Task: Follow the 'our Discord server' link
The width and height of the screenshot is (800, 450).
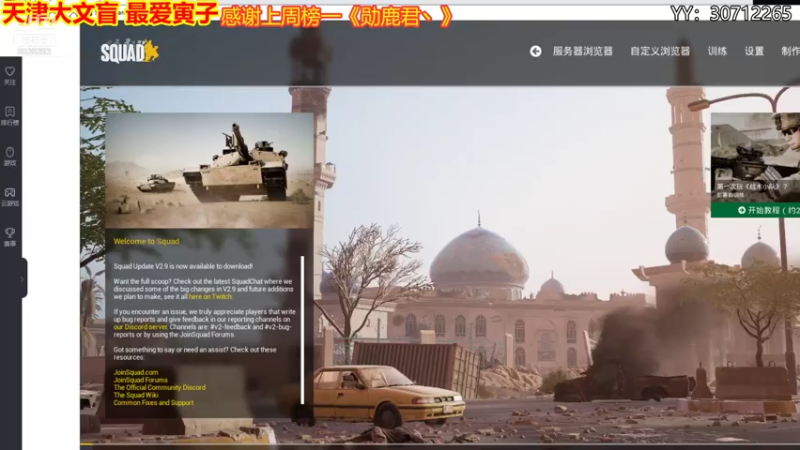Action: tap(140, 327)
